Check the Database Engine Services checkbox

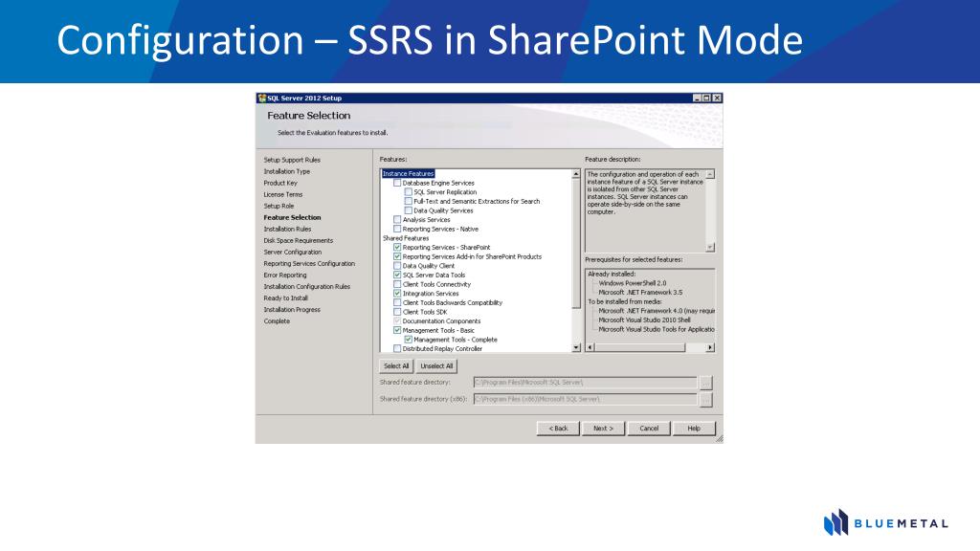pos(397,183)
